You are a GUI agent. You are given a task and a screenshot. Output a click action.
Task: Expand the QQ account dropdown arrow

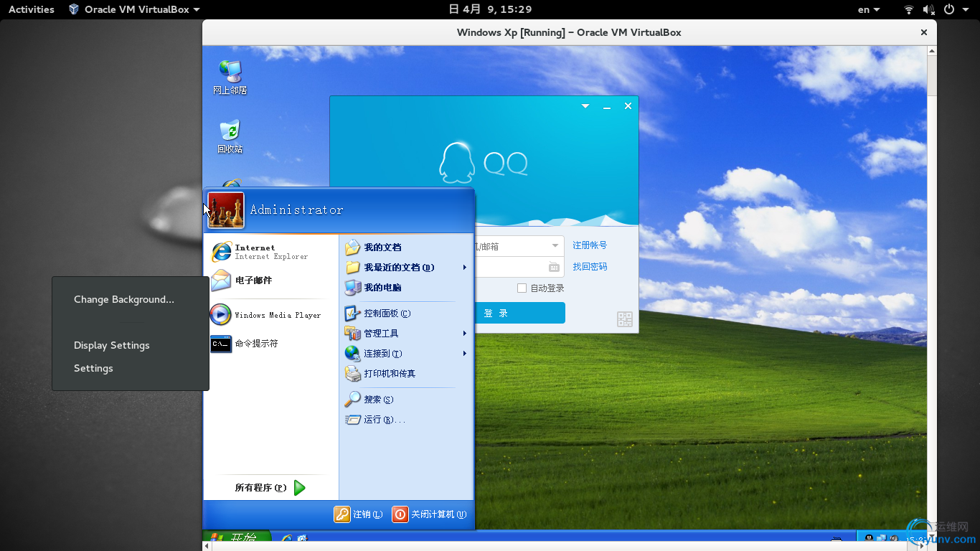coord(555,246)
